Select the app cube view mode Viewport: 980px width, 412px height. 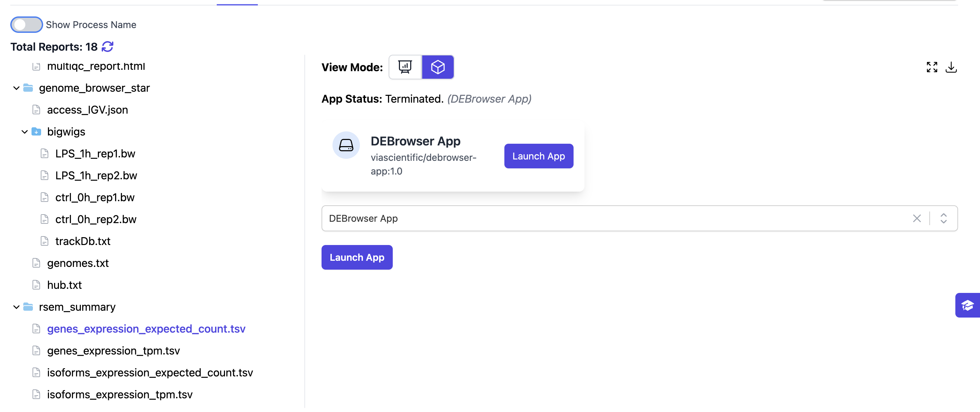[x=438, y=67]
